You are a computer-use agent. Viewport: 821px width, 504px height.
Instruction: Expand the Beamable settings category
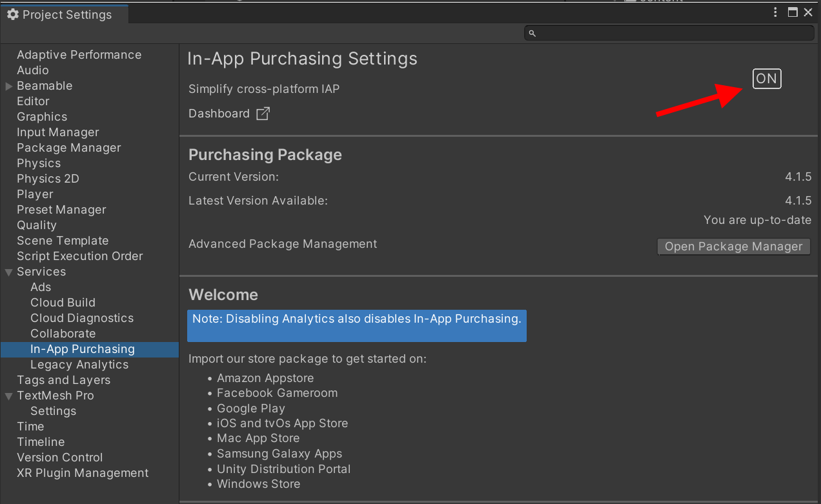pos(9,86)
